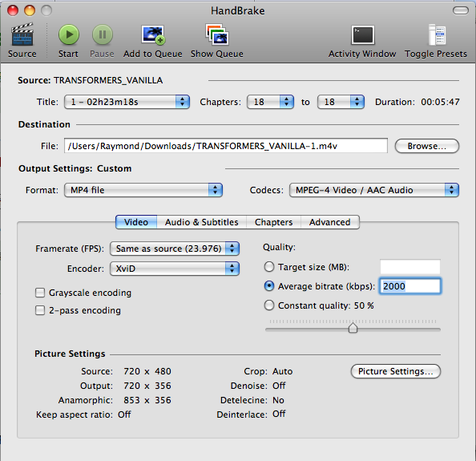
Task: Click the Browse... button
Action: pyautogui.click(x=427, y=146)
